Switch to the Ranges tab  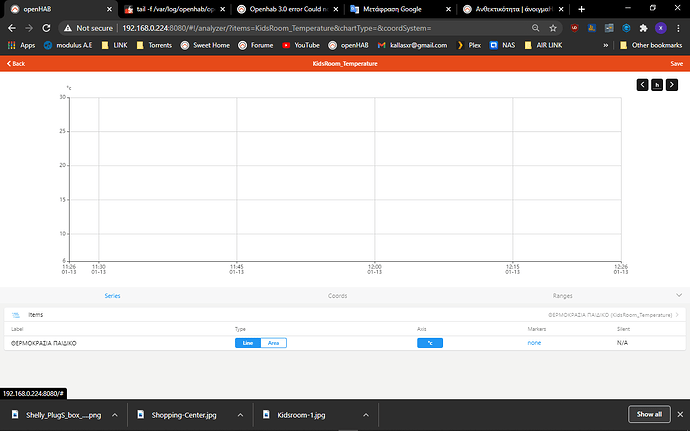[563, 296]
